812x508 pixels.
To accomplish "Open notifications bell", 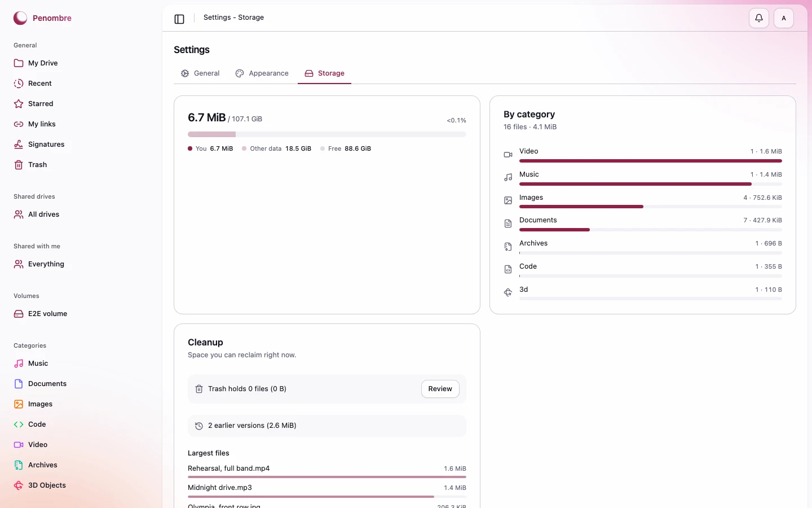I will click(759, 18).
